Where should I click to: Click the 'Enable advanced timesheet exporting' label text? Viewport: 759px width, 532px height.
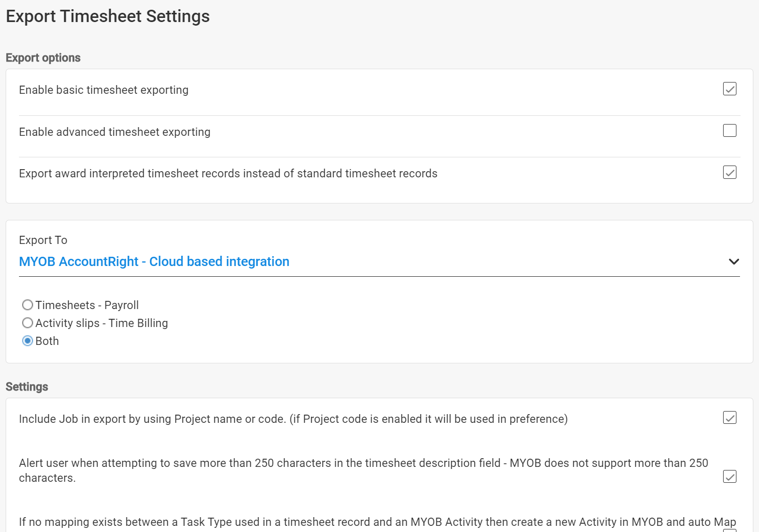tap(114, 132)
